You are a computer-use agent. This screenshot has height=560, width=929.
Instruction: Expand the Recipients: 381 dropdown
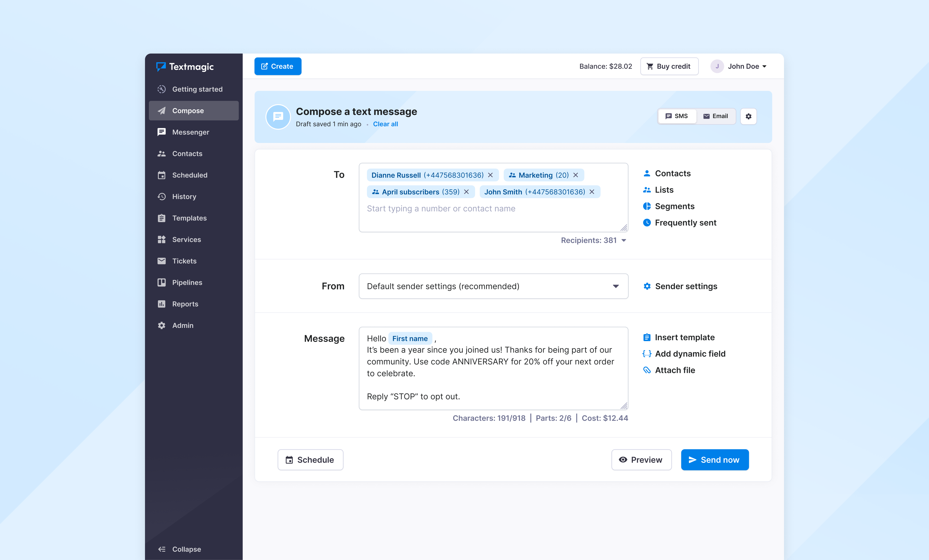click(593, 240)
